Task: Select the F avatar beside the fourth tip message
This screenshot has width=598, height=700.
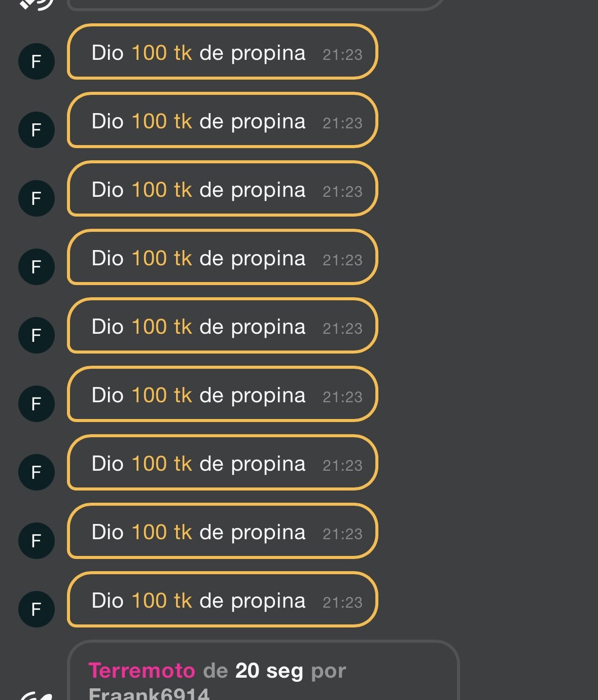Action: [37, 267]
